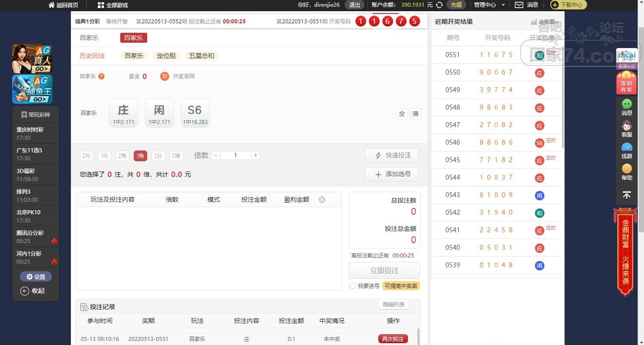This screenshot has width=644, height=345.
Task: Select the 庄 bet option
Action: 123,113
